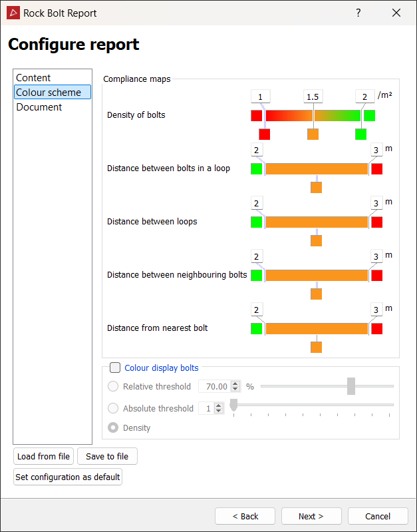This screenshot has width=417, height=532.
Task: Open the Content section in sidebar
Action: click(x=33, y=78)
